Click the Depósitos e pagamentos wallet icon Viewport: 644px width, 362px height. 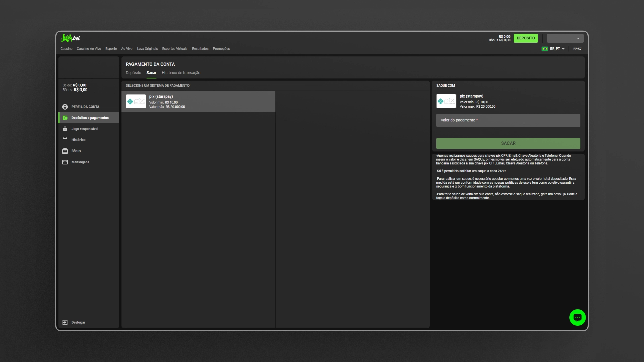(65, 118)
